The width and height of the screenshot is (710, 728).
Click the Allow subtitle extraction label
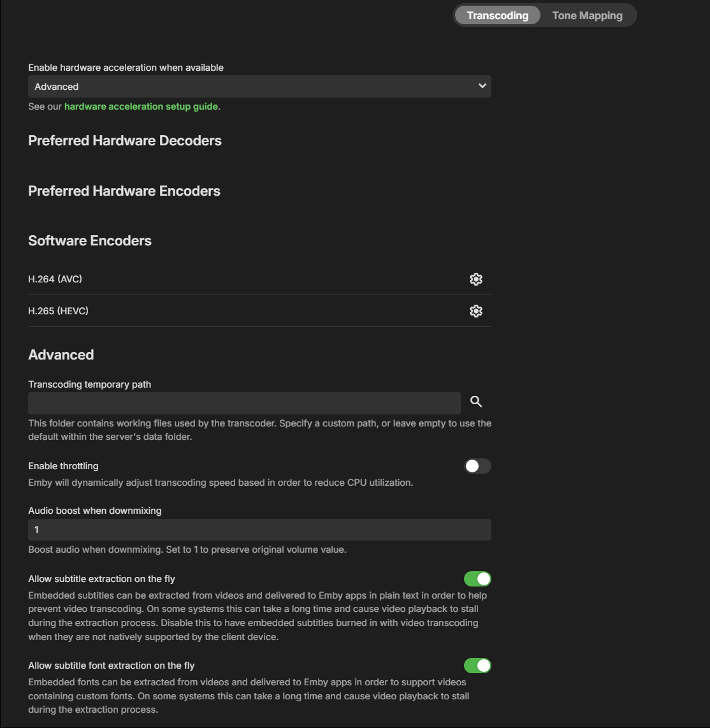[x=101, y=579]
